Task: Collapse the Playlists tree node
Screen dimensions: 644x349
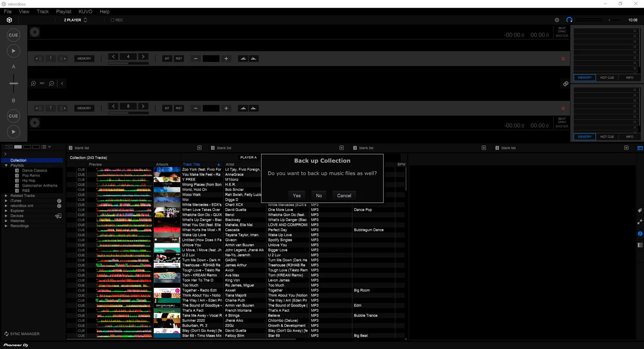Action: tap(6, 165)
